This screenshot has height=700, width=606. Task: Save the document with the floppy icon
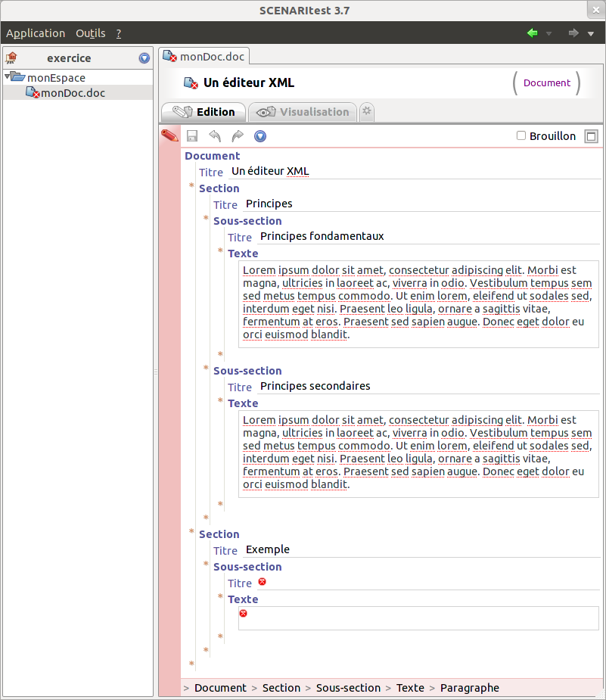(x=192, y=136)
